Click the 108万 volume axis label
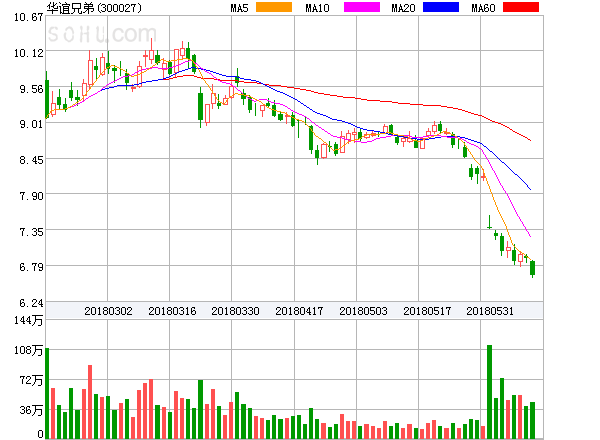The height and width of the screenshot is (440, 600). click(28, 350)
